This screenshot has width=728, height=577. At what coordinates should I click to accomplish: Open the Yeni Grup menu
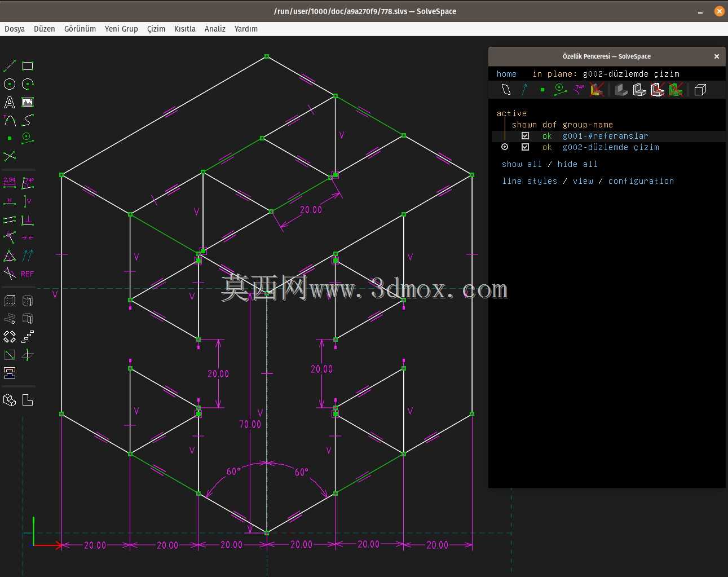click(121, 29)
